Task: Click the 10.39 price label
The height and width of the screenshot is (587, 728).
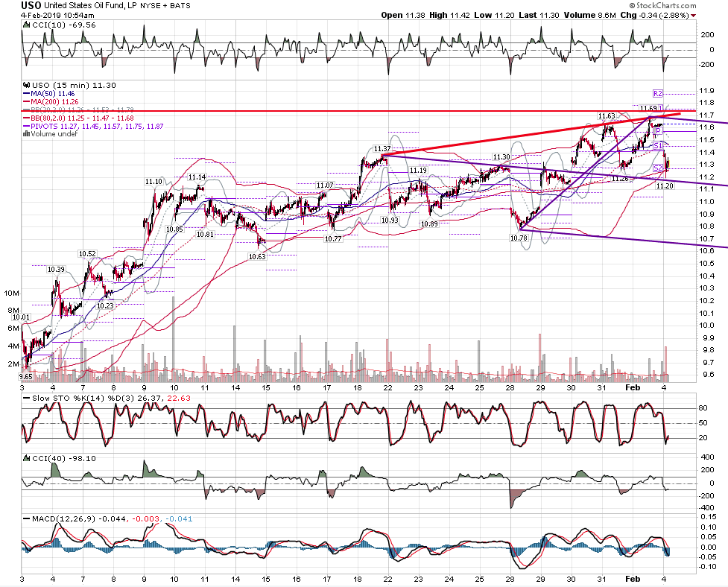Action: [56, 269]
